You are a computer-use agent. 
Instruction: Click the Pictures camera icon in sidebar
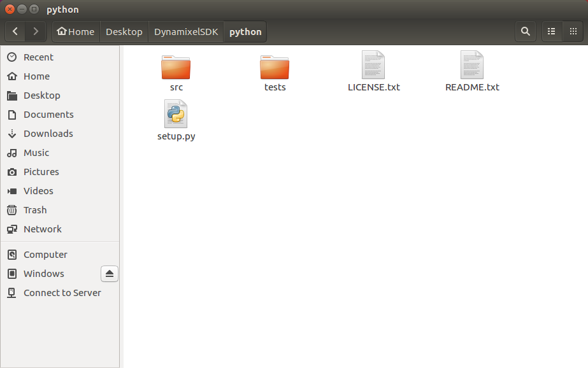(12, 172)
